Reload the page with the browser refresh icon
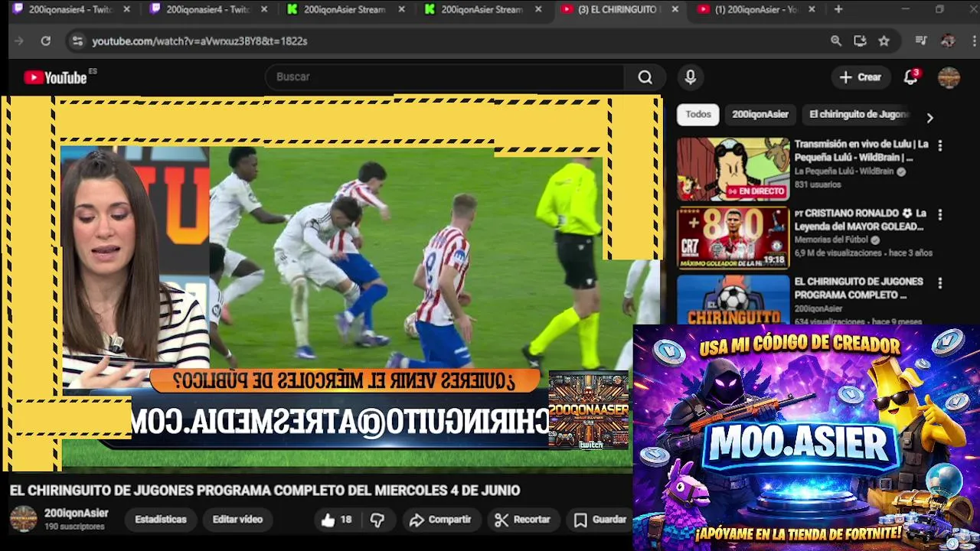Screen dimensions: 980x551 point(46,41)
